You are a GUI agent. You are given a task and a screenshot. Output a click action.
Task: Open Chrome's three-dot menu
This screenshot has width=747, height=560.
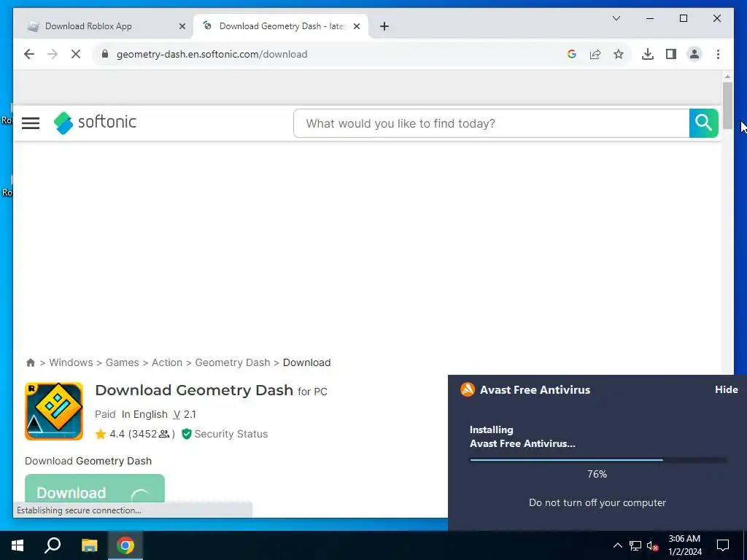[718, 54]
